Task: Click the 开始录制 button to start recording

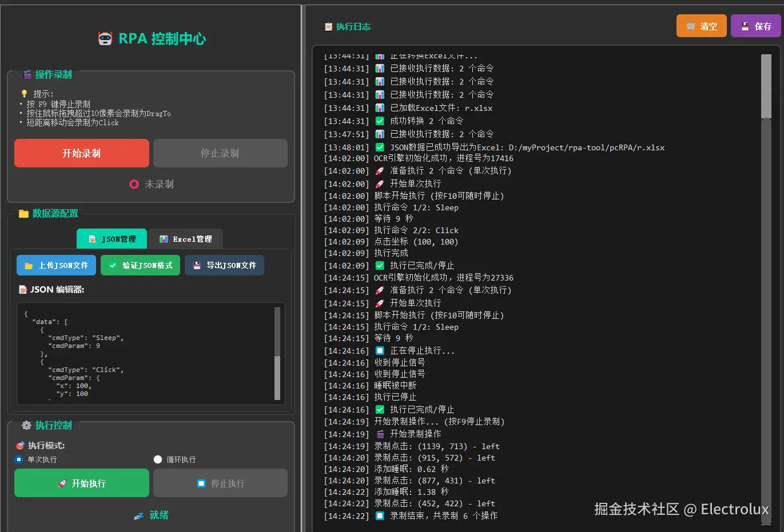Action: coord(81,153)
